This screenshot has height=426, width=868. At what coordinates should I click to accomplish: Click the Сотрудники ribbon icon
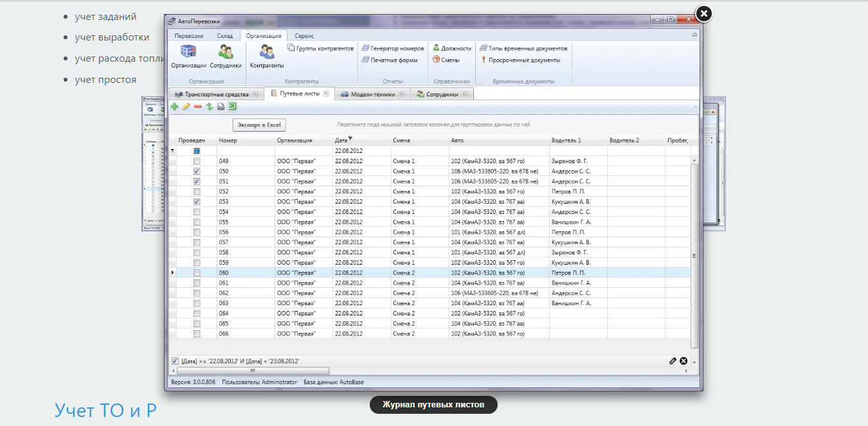226,57
